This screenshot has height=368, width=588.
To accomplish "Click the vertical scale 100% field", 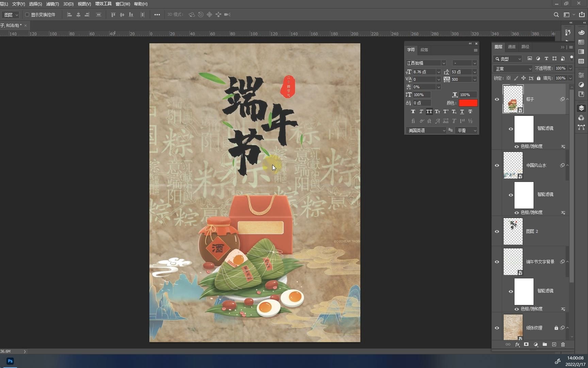I will (422, 95).
